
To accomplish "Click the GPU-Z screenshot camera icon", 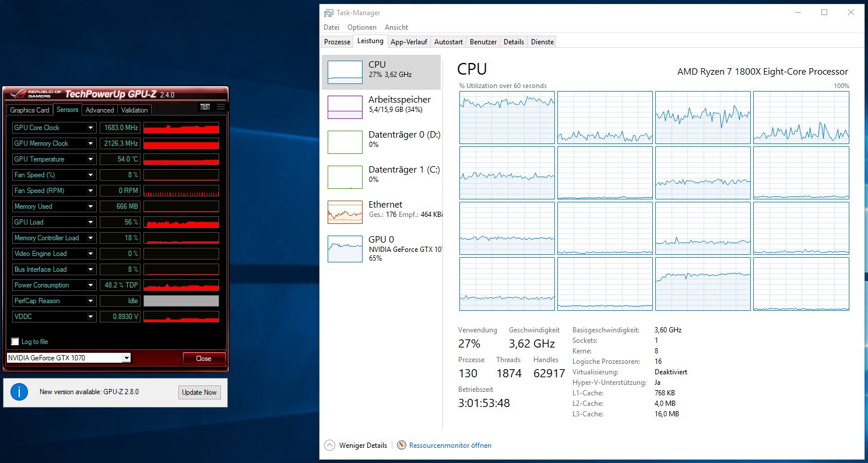I will (x=205, y=107).
